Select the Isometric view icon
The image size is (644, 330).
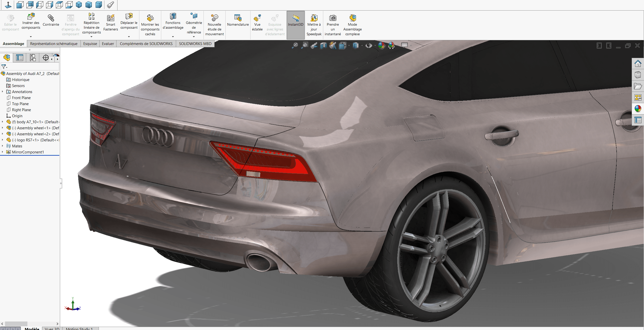(79, 5)
